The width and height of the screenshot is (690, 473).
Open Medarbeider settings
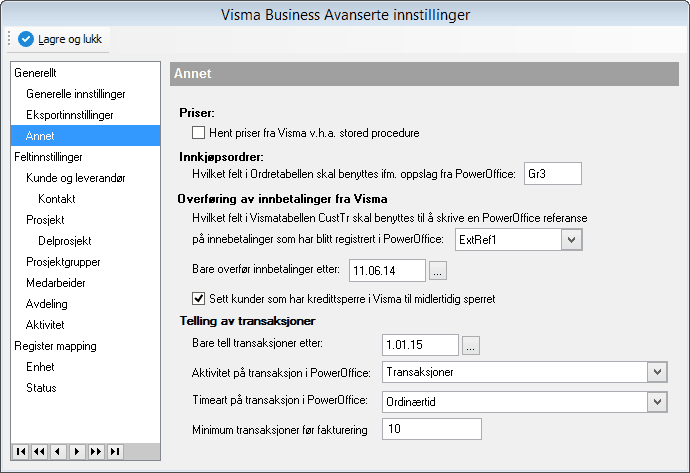[x=56, y=282]
